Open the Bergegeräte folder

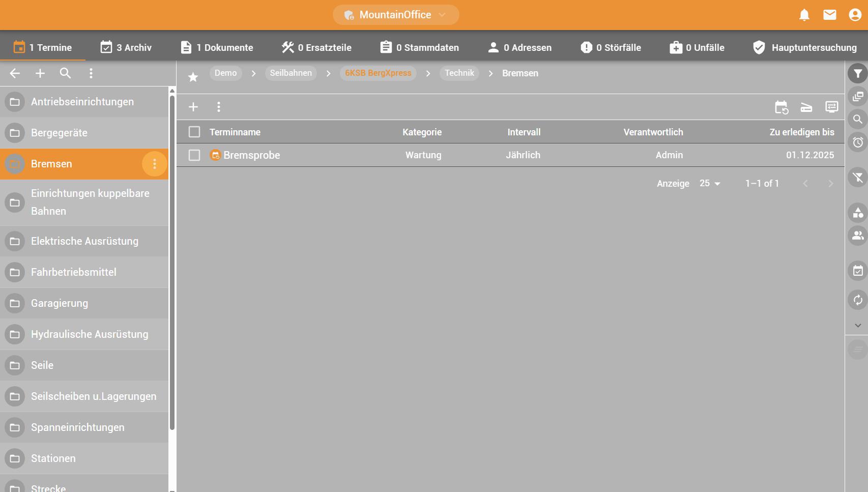tap(84, 133)
